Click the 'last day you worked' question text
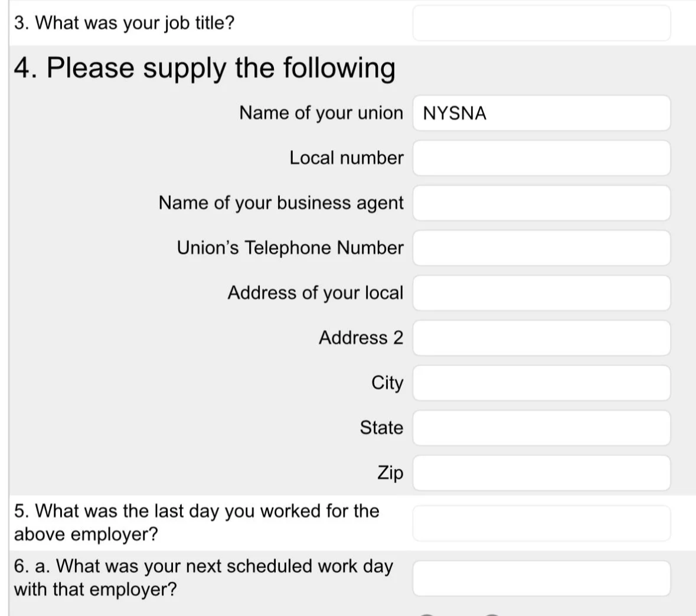 point(196,522)
